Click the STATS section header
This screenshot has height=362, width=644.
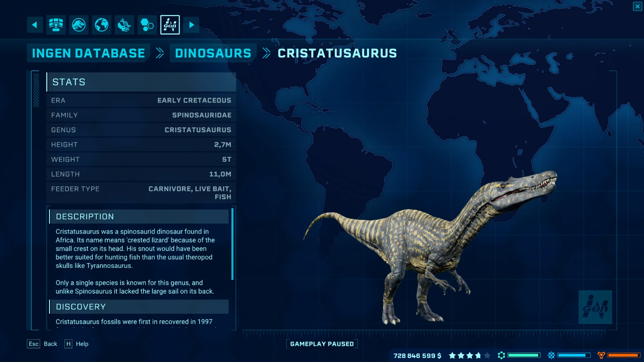(x=141, y=82)
